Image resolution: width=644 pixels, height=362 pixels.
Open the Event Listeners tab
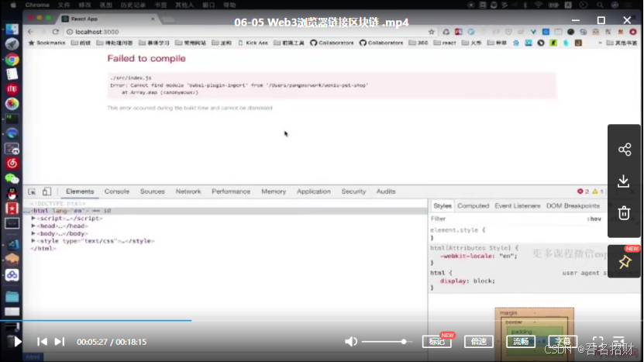click(518, 206)
